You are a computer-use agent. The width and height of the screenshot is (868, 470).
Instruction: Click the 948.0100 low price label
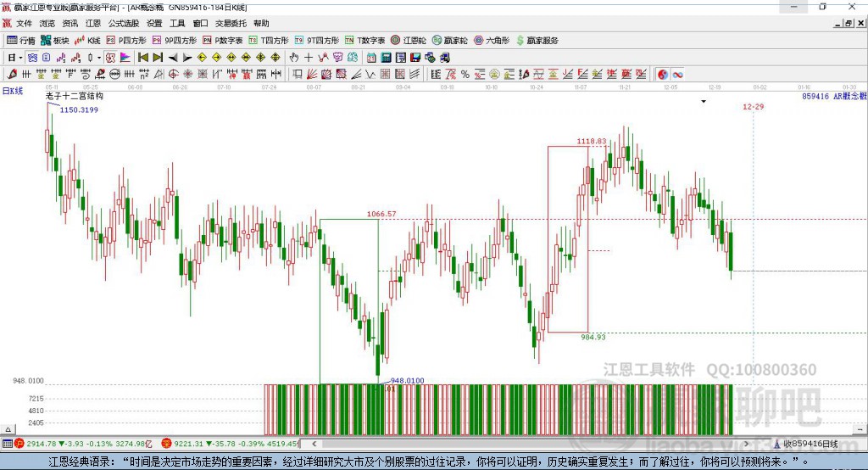tap(408, 380)
